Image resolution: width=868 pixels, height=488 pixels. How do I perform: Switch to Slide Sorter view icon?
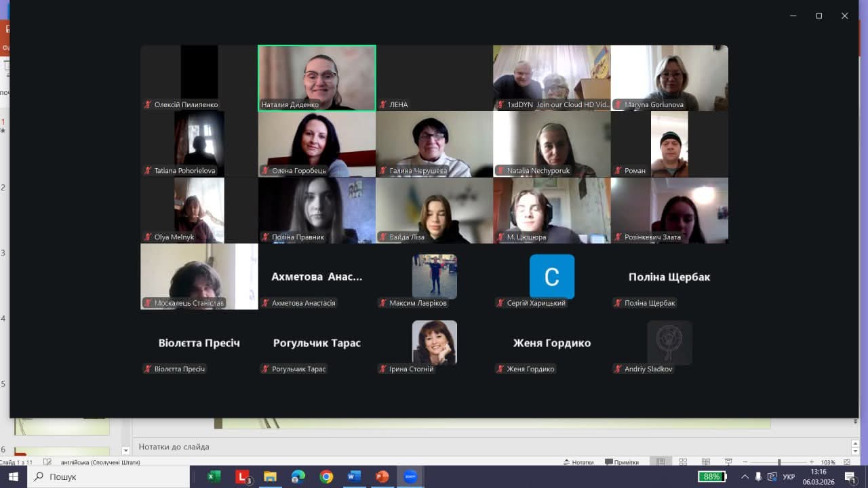[x=683, y=462]
